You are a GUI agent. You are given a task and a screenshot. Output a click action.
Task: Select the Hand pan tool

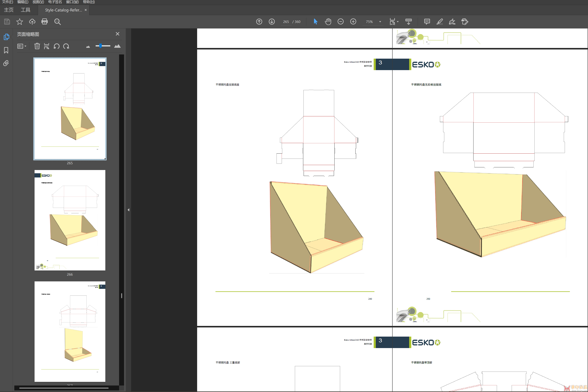[328, 22]
